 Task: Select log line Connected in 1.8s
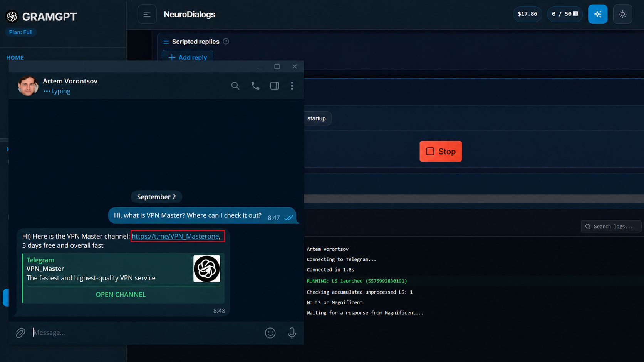(x=330, y=270)
